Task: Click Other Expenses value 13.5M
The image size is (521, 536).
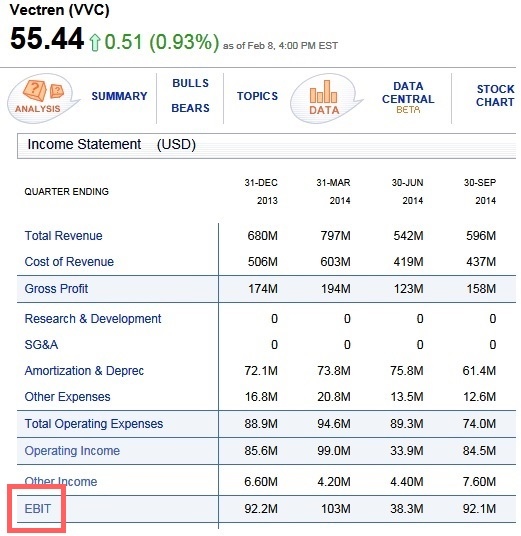Action: (x=407, y=397)
